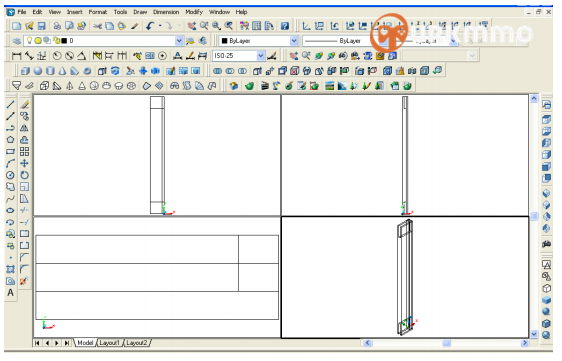Expand the layer 0 dropdown list
This screenshot has height=361, width=562.
pyautogui.click(x=179, y=41)
